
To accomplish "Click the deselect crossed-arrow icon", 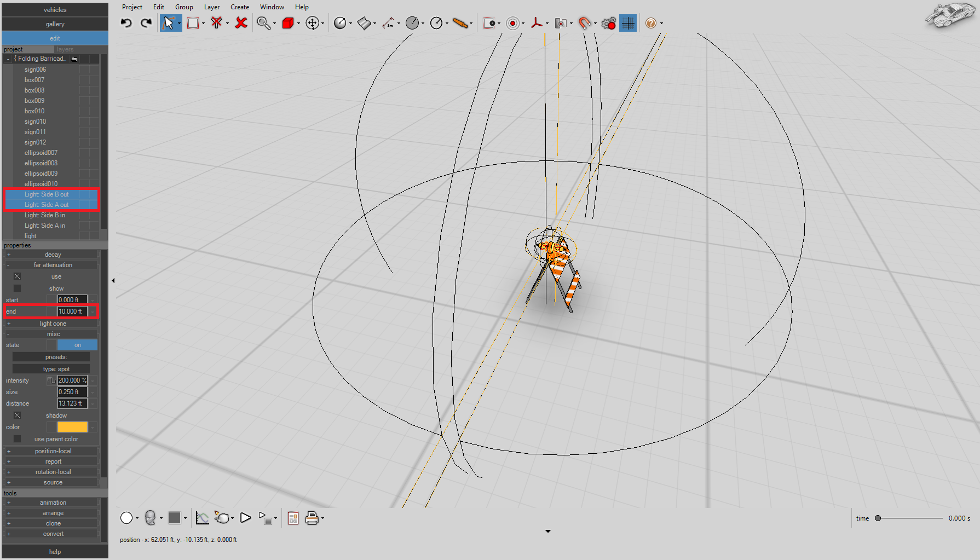I will click(217, 23).
